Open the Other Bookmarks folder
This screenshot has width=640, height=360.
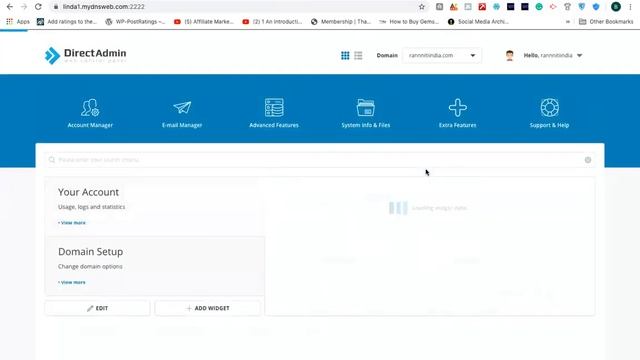[606, 22]
